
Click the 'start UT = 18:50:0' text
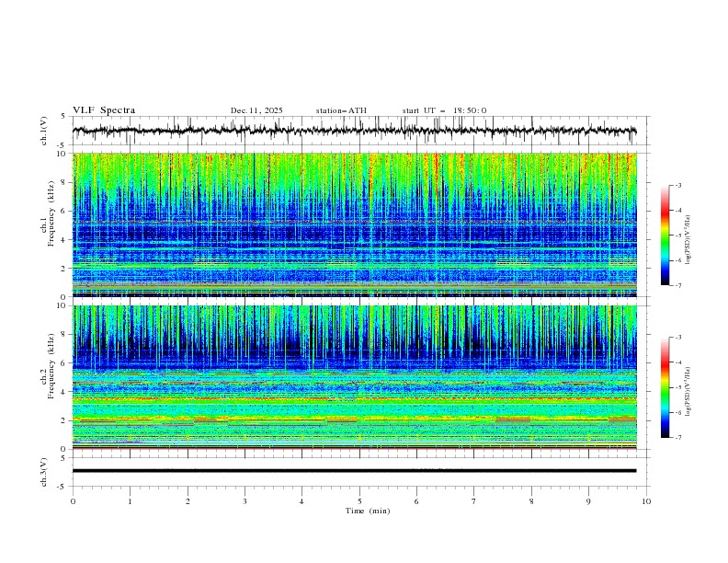point(444,110)
